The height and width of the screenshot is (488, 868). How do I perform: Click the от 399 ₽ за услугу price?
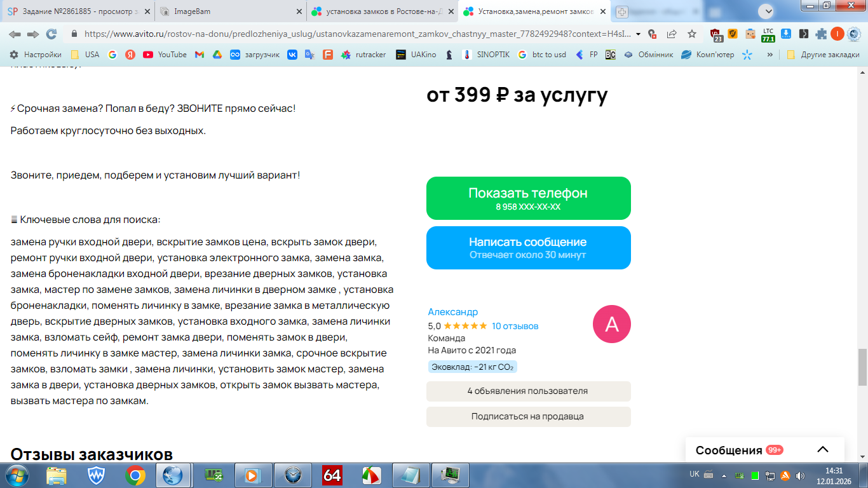coord(517,95)
